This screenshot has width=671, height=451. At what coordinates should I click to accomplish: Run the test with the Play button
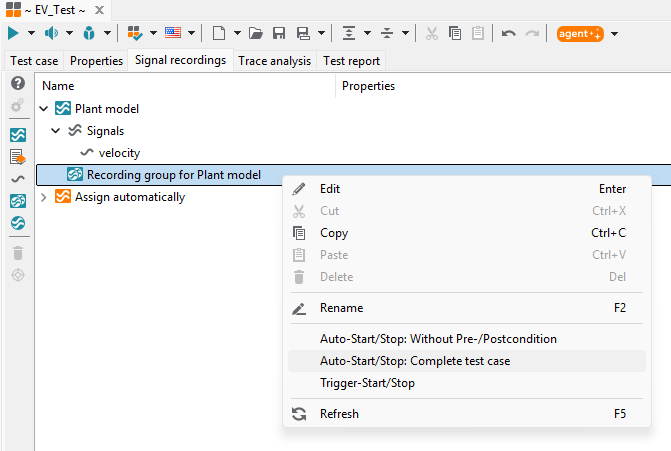pos(13,33)
